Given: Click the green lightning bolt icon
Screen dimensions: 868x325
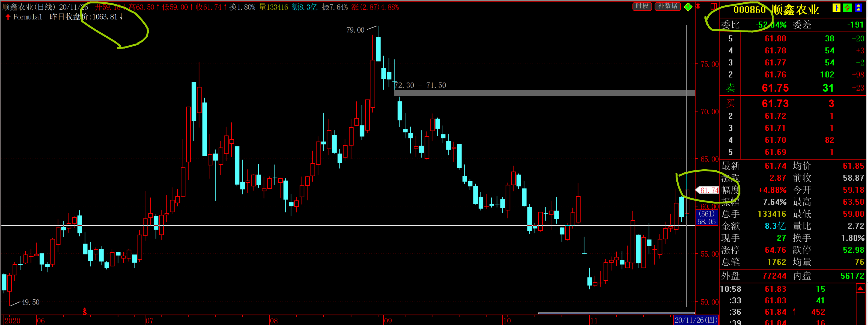Looking at the screenshot, I should click(x=847, y=8).
